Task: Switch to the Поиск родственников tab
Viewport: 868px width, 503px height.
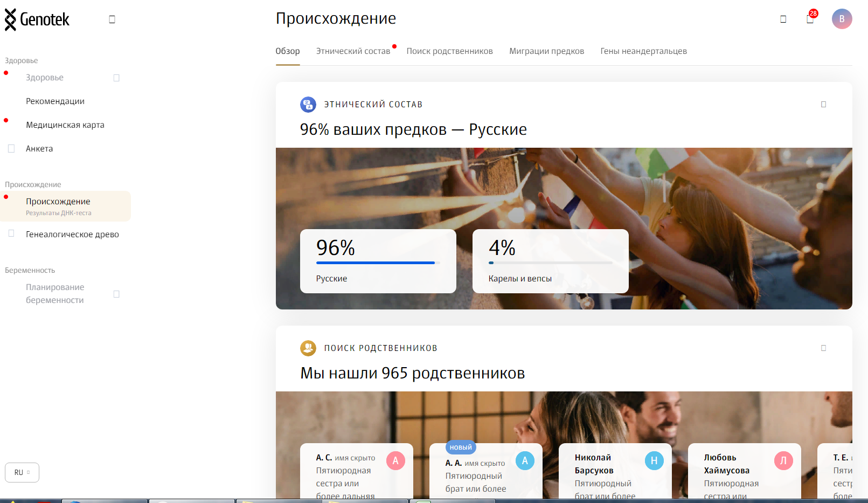Action: point(449,51)
